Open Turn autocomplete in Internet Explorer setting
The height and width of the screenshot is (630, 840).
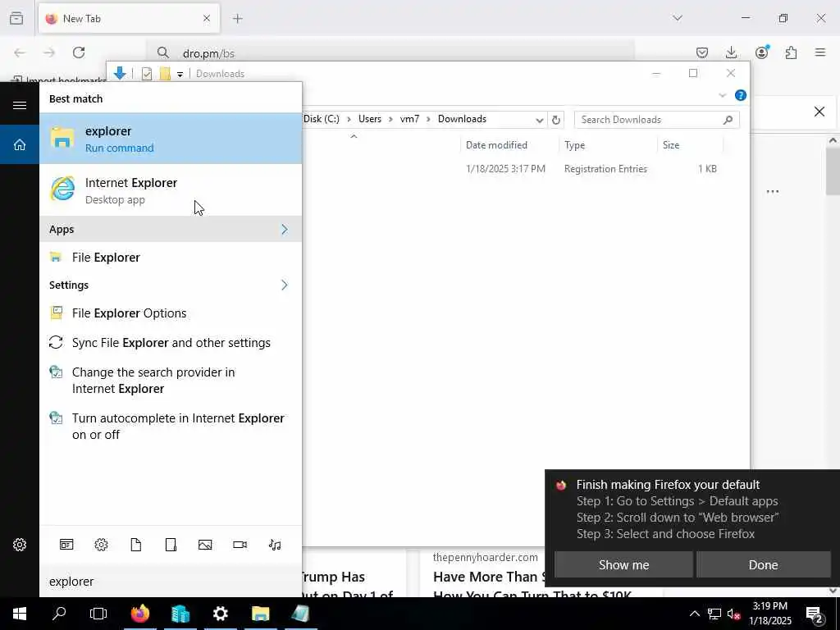coord(171,426)
